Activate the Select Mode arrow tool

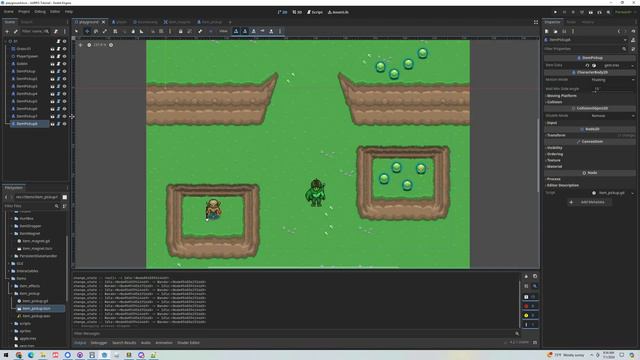pyautogui.click(x=77, y=31)
